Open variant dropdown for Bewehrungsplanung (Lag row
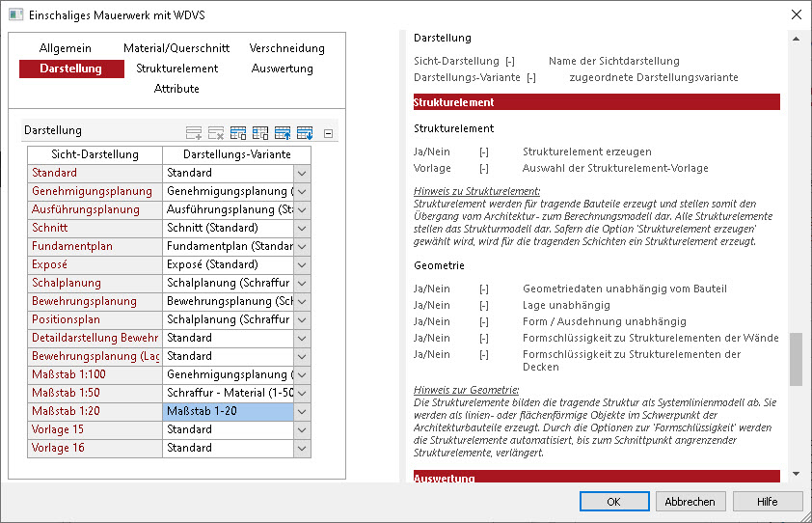The image size is (812, 523). pos(303,356)
